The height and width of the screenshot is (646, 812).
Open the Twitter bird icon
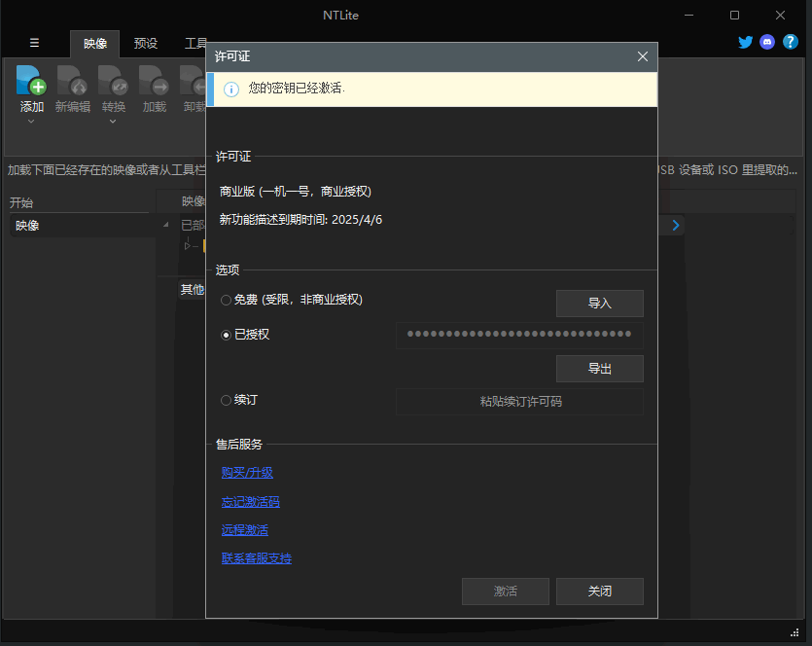746,42
